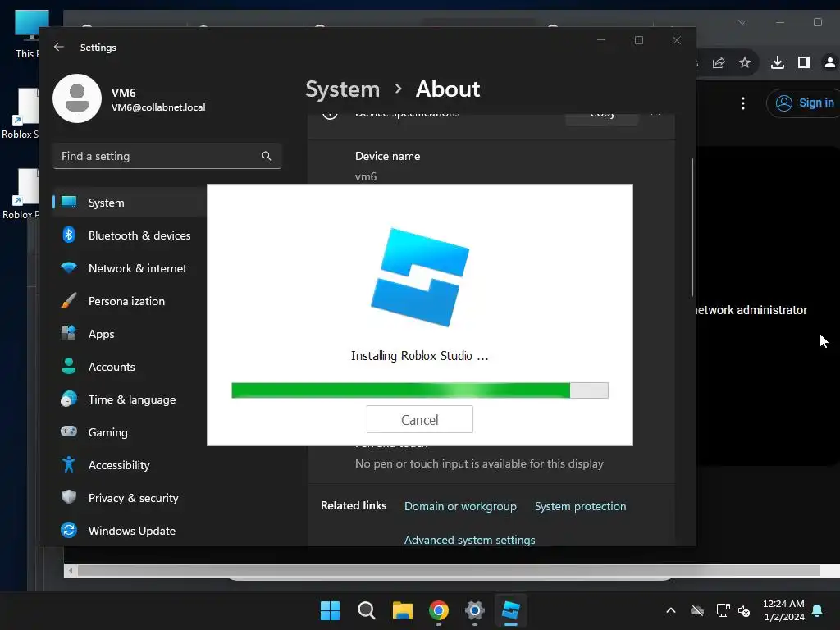Screen dimensions: 840x630
Task: Open taskbar Search
Action: pyautogui.click(x=367, y=610)
